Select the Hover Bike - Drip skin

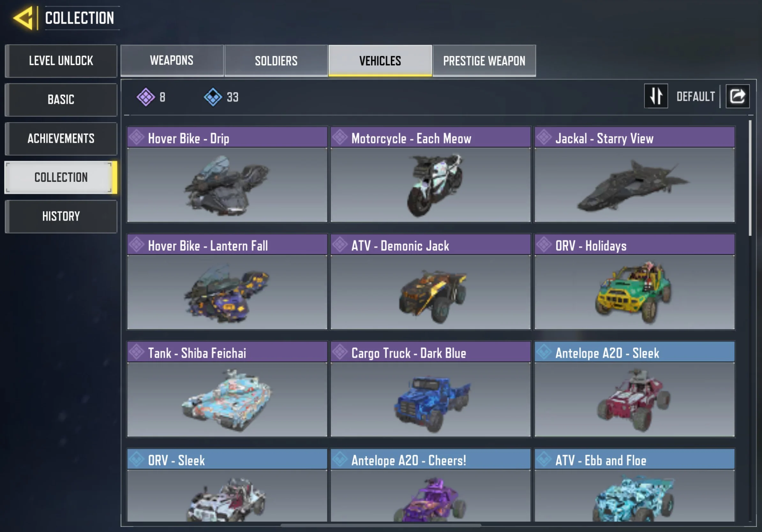click(x=227, y=174)
